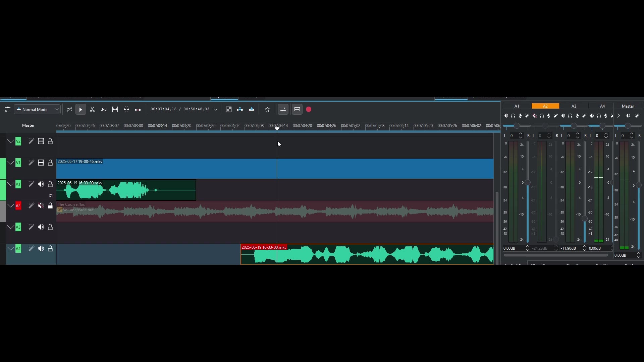Select the 2025-05-17 19-08-46.mkv video clip

(275, 169)
